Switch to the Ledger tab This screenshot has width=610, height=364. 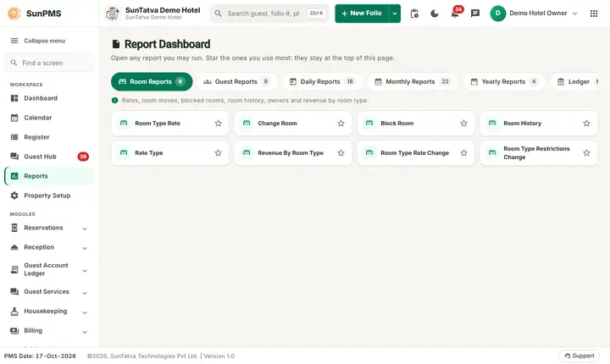(x=575, y=81)
